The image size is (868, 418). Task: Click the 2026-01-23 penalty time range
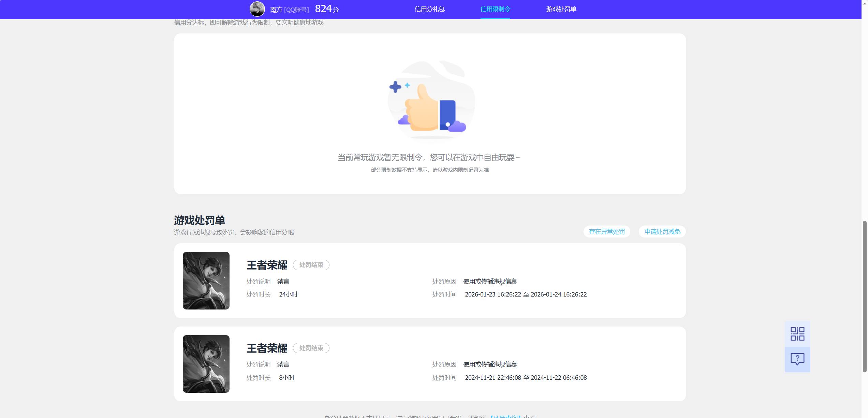(526, 294)
